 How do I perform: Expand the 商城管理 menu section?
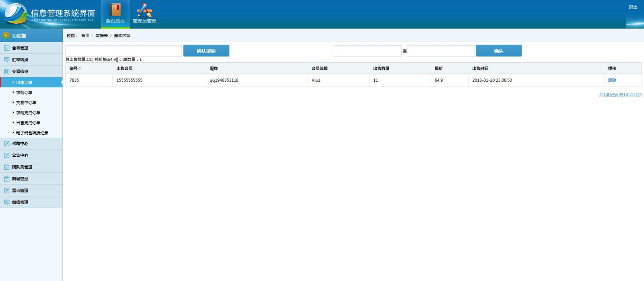point(20,179)
